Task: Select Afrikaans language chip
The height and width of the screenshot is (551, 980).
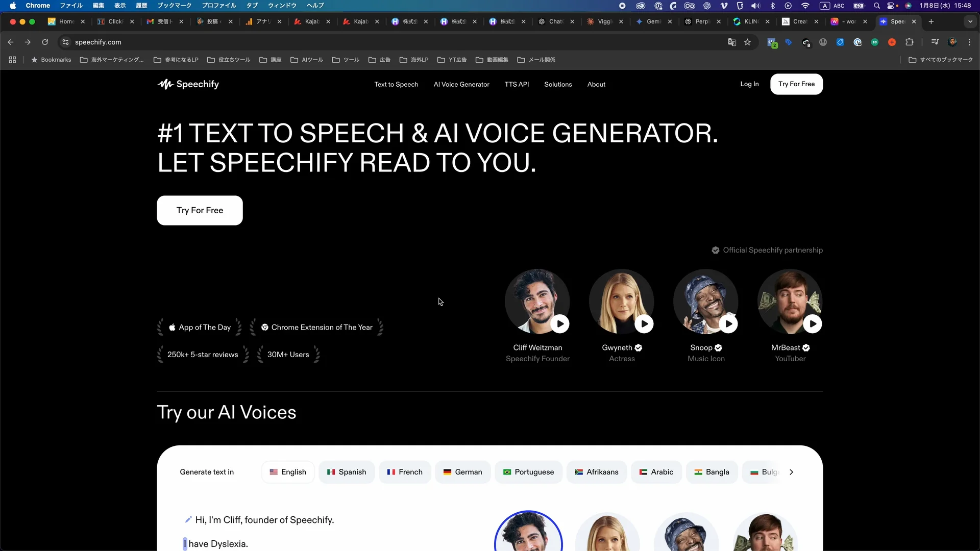Action: coord(597,472)
